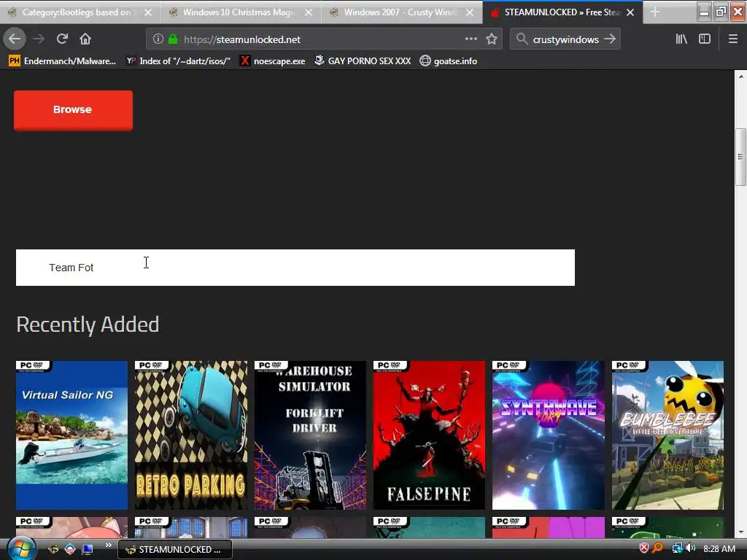Click the green secure padlock icon
This screenshot has height=560, width=747.
click(173, 39)
